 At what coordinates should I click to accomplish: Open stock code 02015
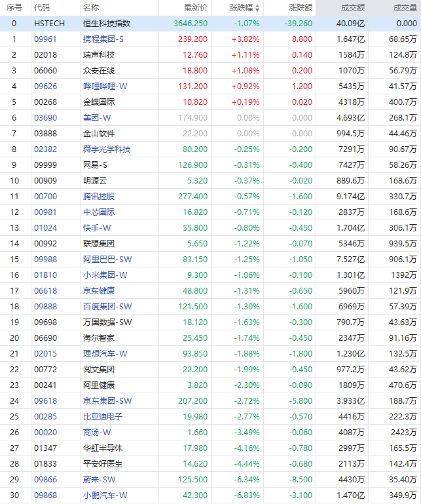(45, 354)
